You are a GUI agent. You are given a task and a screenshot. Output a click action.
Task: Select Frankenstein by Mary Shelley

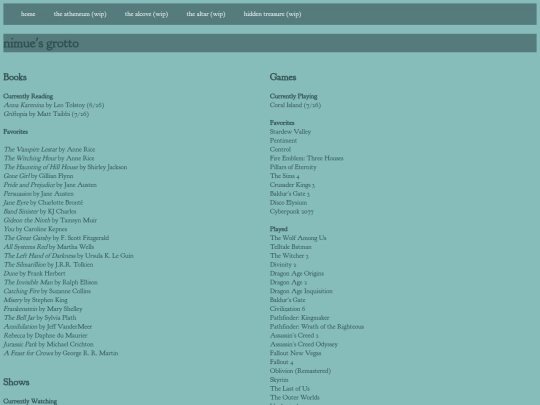[x=43, y=309]
